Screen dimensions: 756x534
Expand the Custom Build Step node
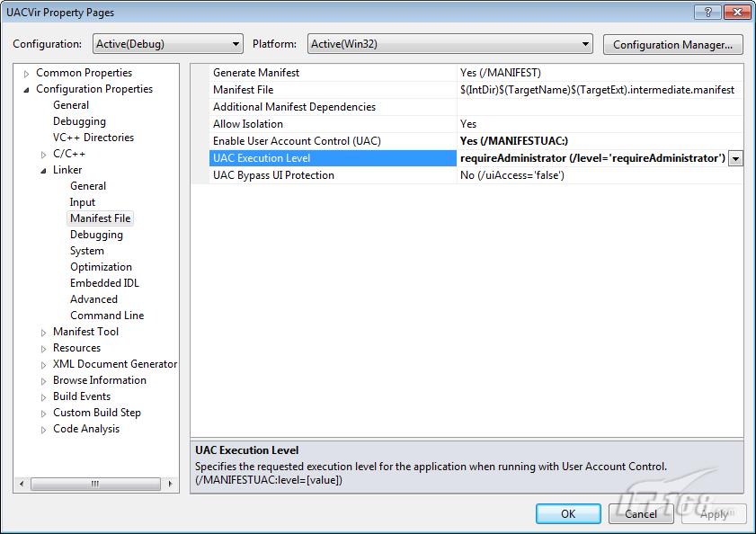click(43, 414)
